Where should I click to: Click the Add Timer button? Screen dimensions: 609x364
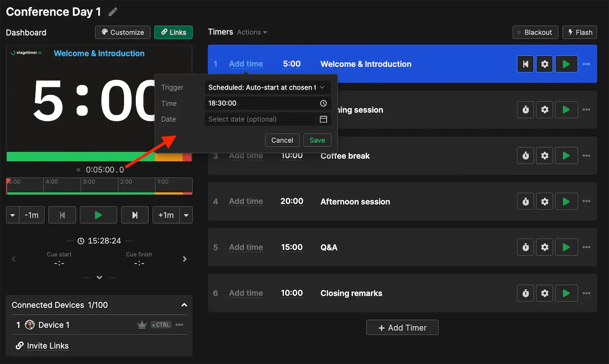[x=402, y=327]
